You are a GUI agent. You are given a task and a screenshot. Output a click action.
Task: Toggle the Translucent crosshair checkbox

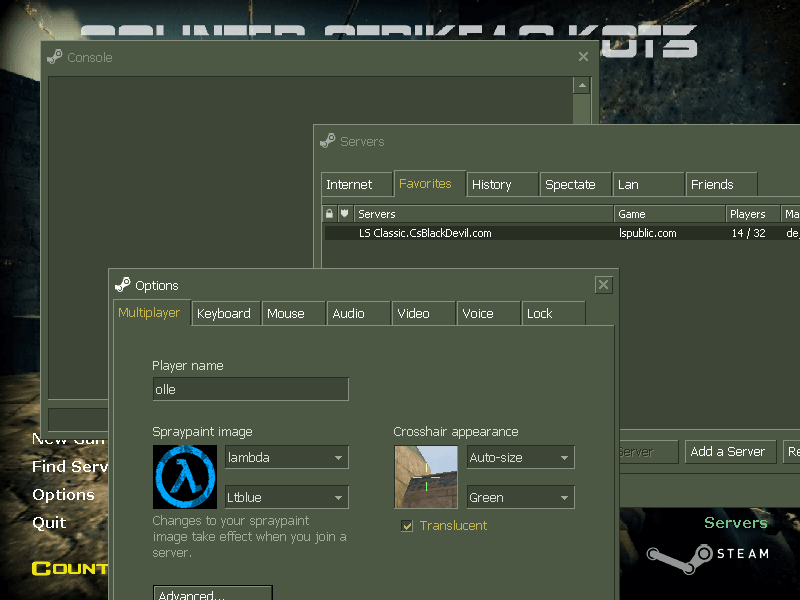[407, 526]
